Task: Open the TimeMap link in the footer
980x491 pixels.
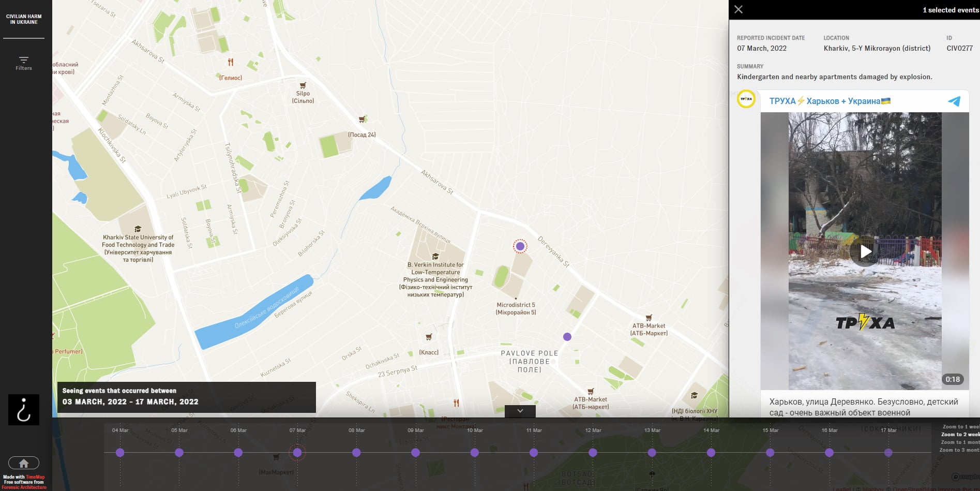Action: click(x=35, y=477)
